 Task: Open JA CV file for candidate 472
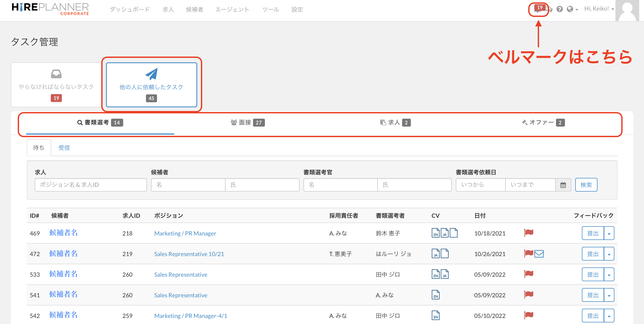pos(435,253)
